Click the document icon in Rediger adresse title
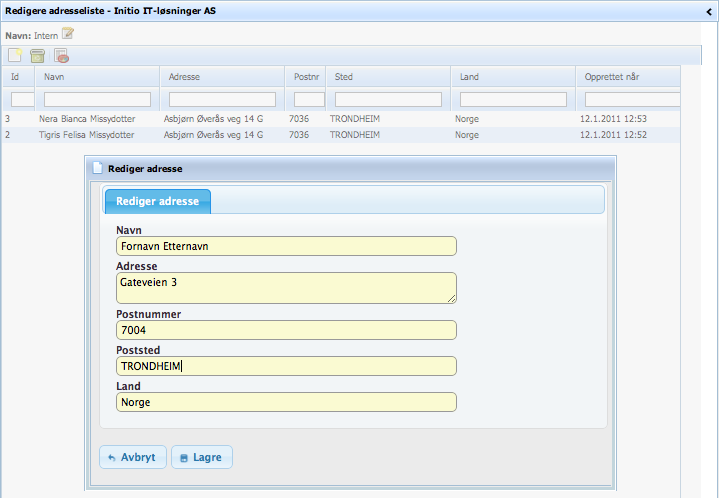The height and width of the screenshot is (498, 719). [97, 168]
